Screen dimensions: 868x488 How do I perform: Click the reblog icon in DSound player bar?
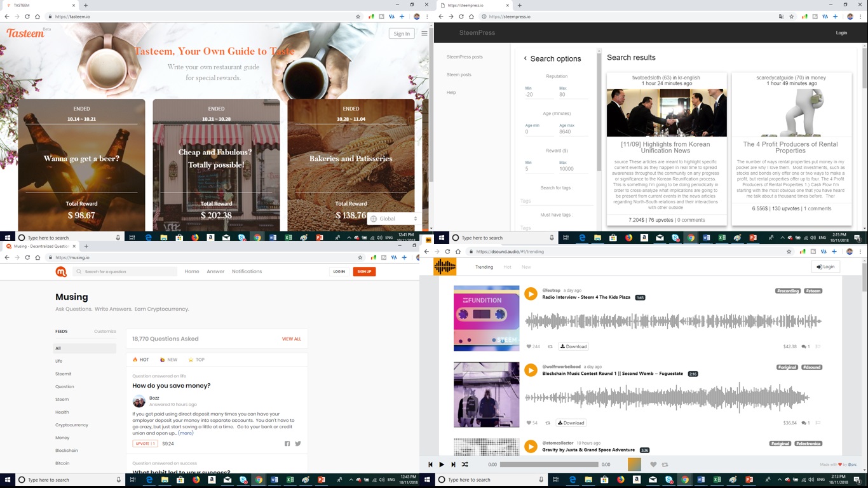665,464
